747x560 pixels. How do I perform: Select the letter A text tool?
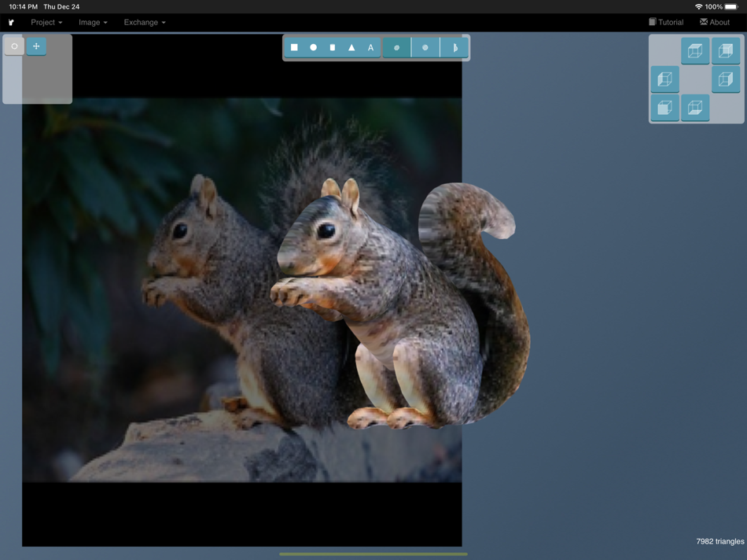370,47
